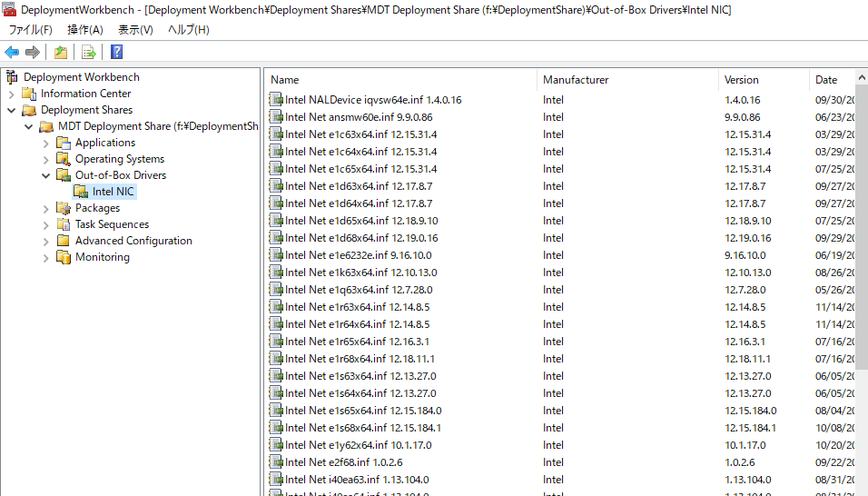
Task: Click the Out-of-Box Drivers folder icon
Action: click(64, 175)
